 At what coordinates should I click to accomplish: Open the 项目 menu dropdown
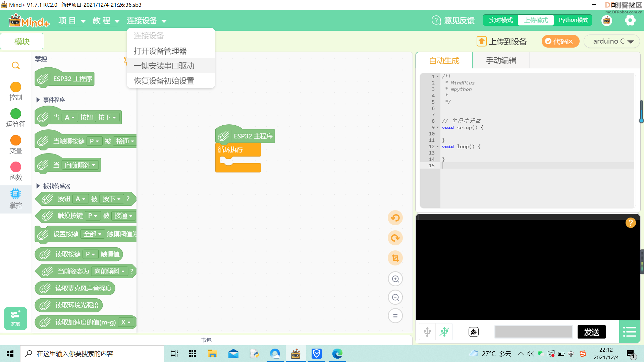pyautogui.click(x=72, y=21)
